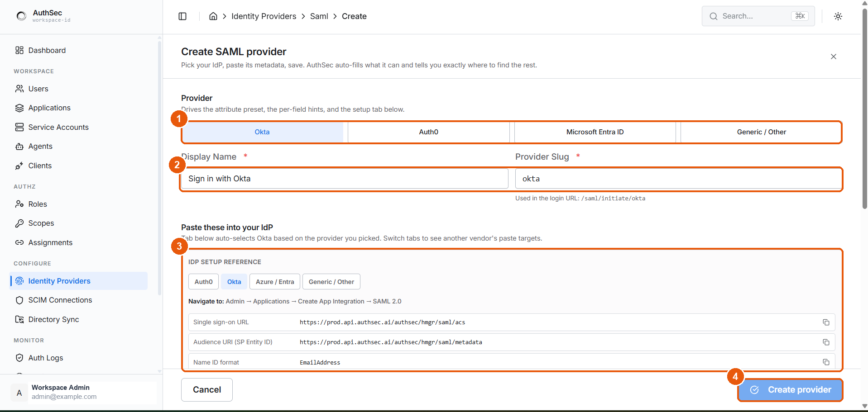Switch to Auth0 setup reference tab
Image resolution: width=868 pixels, height=412 pixels.
(204, 282)
